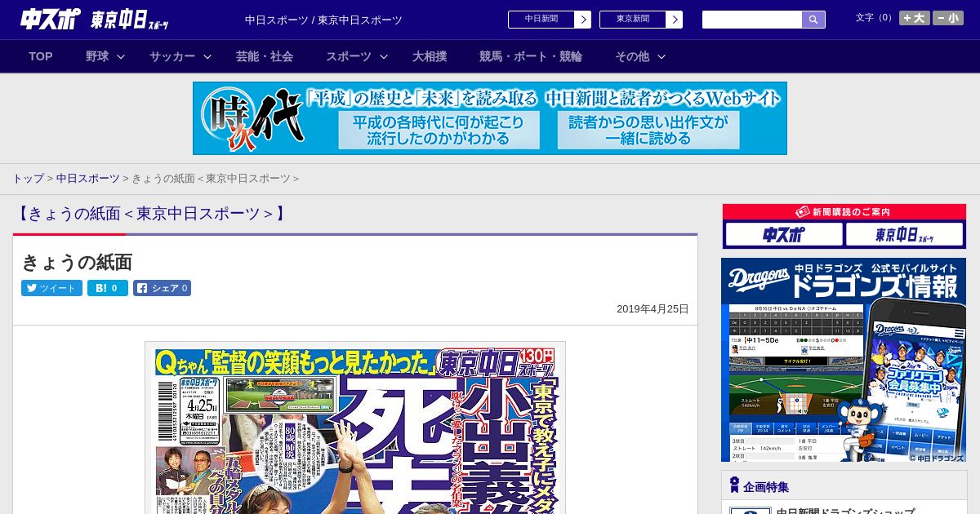Share via Facebook シェア button
Image resolution: width=980 pixels, height=514 pixels.
(162, 288)
